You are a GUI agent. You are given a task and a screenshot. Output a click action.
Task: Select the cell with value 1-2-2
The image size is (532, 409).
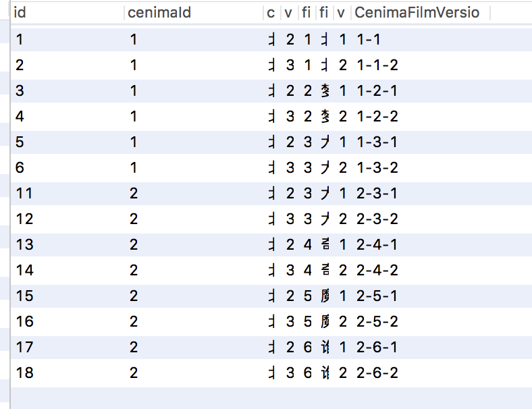pos(377,117)
